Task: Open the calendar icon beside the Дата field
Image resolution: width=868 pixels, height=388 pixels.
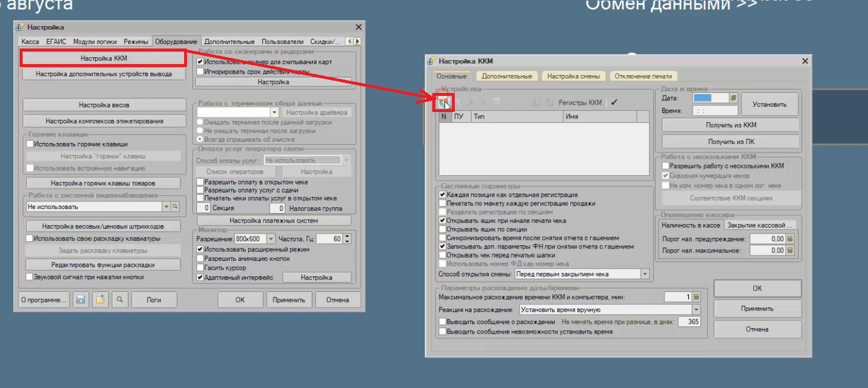Action: pos(734,98)
